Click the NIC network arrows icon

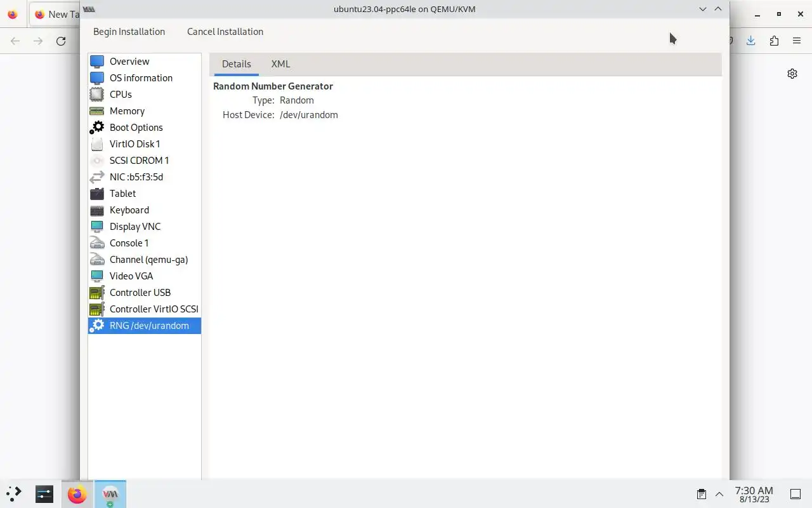(96, 177)
